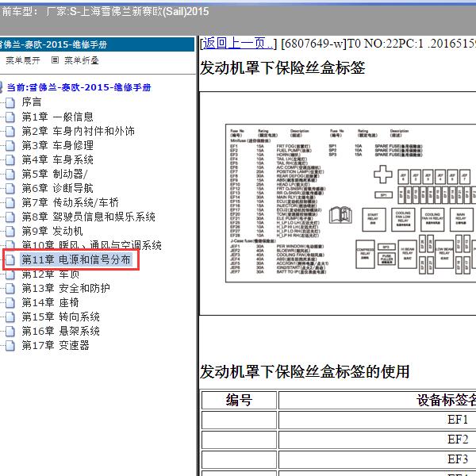Screen dimensions: 476x476
Task: Click the page icon beside 第17章
Action: (10, 345)
